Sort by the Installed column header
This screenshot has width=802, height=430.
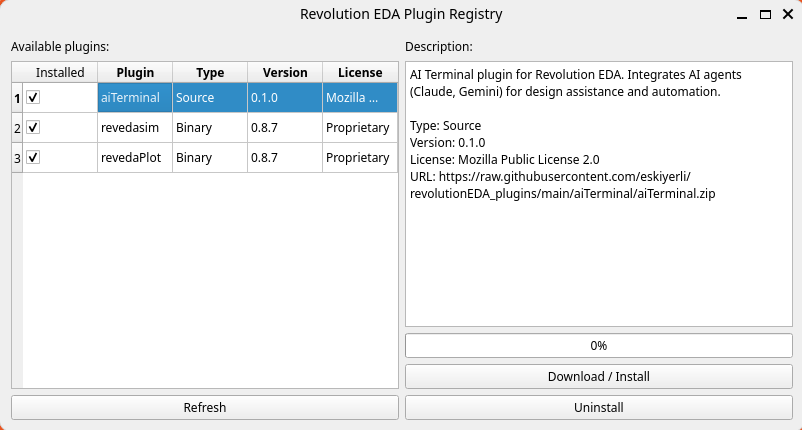60,73
